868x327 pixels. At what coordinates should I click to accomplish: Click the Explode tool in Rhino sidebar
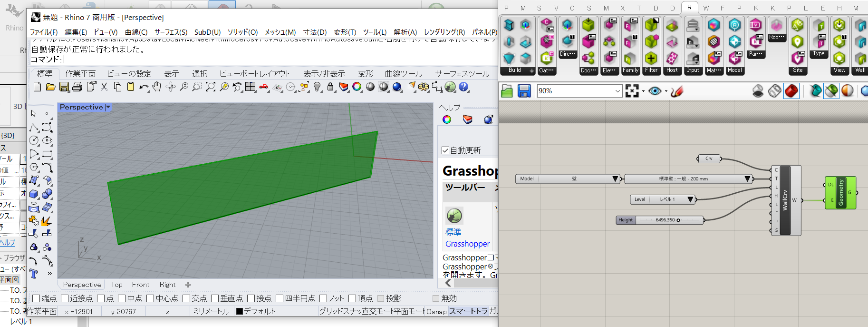47,221
